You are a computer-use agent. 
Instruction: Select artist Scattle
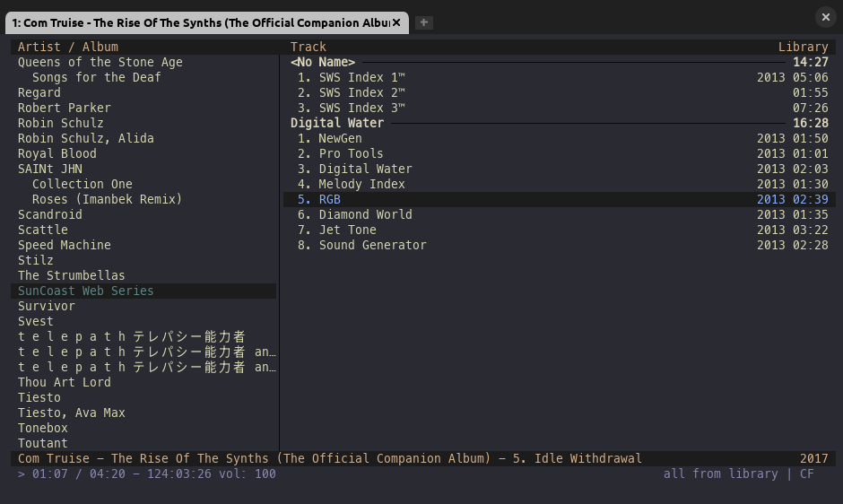(42, 230)
